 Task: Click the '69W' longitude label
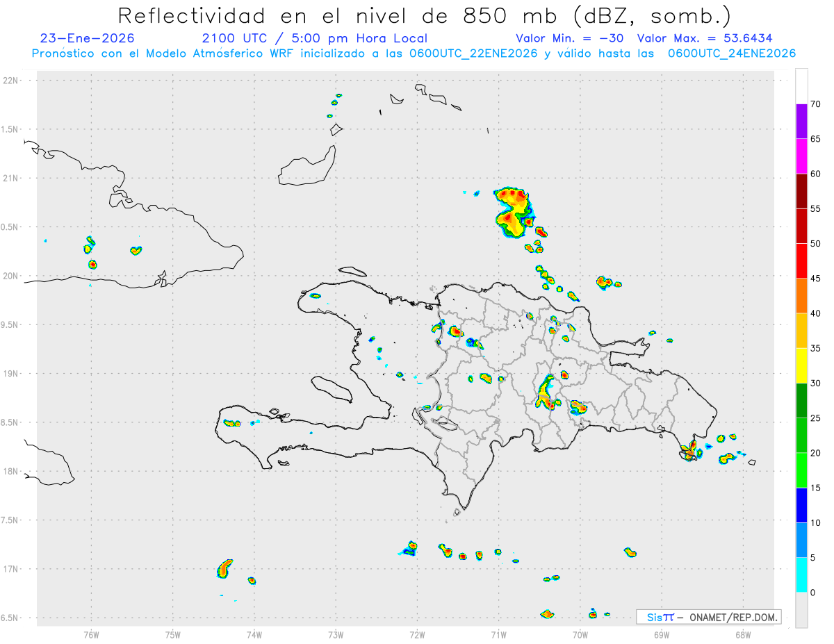(x=661, y=634)
